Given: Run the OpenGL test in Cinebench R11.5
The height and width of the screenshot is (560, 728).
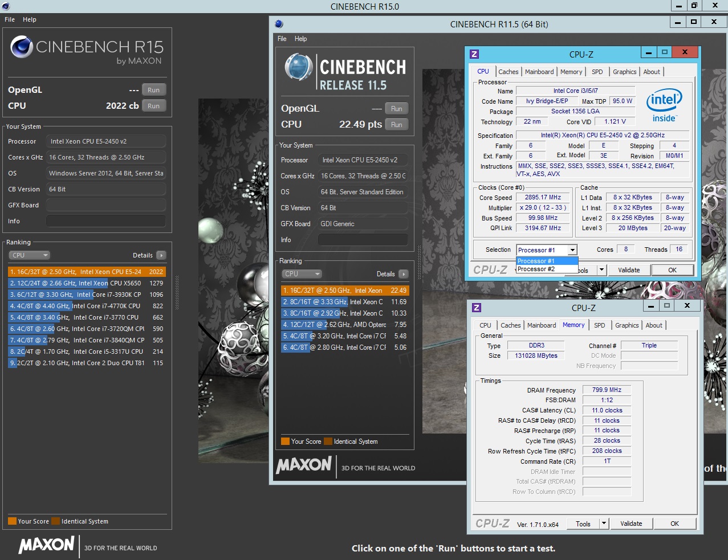Looking at the screenshot, I should pos(397,109).
